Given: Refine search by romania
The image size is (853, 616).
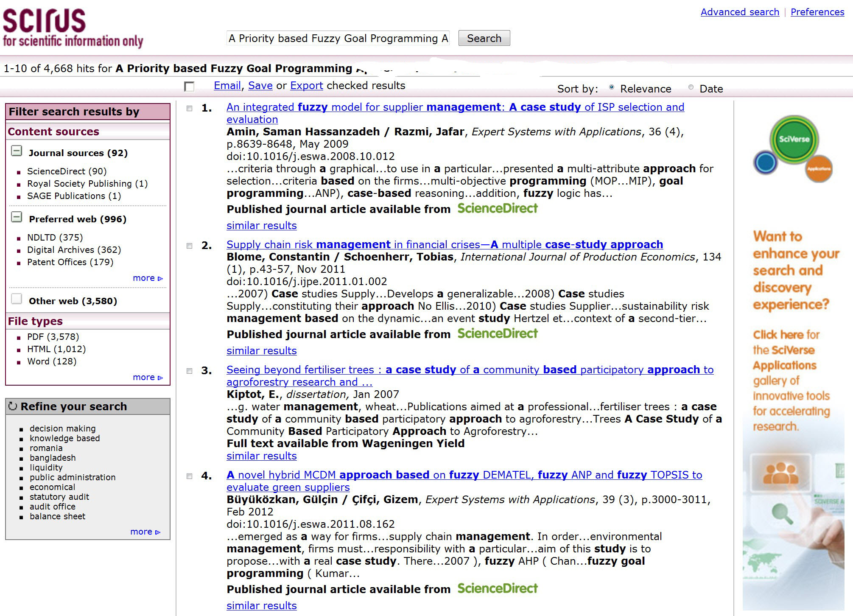Looking at the screenshot, I should point(46,448).
